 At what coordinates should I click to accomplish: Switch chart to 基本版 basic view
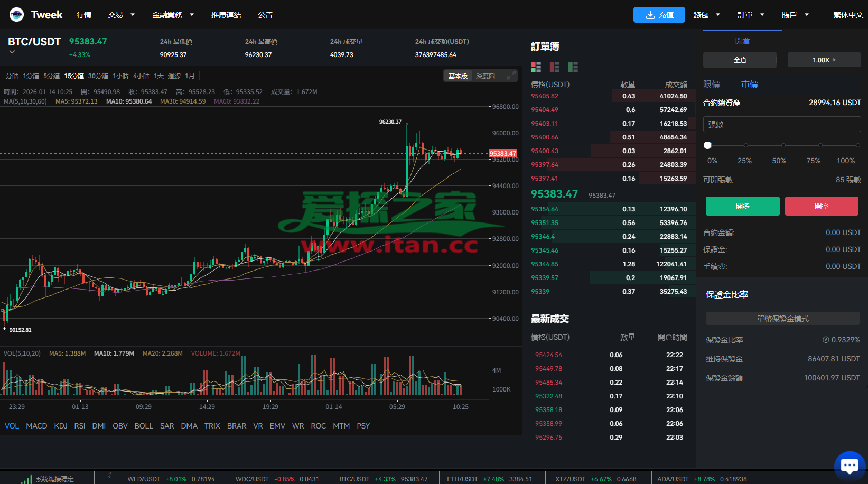(x=458, y=76)
